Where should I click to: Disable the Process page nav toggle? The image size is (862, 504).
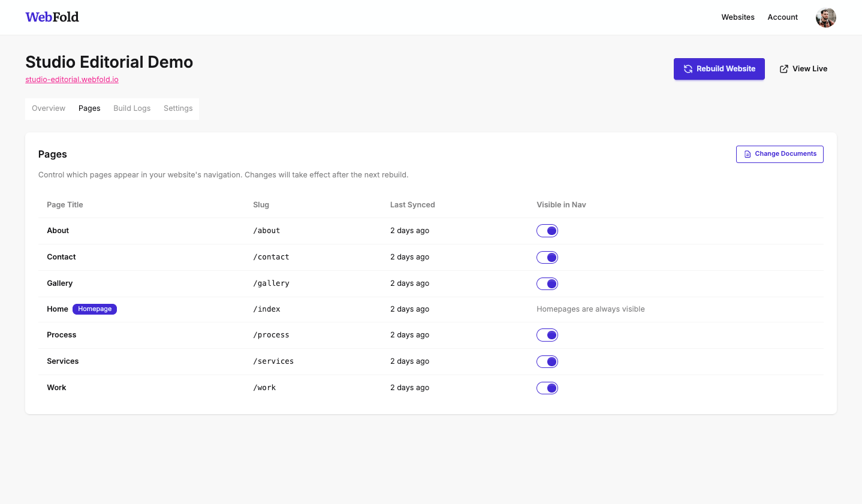(547, 334)
